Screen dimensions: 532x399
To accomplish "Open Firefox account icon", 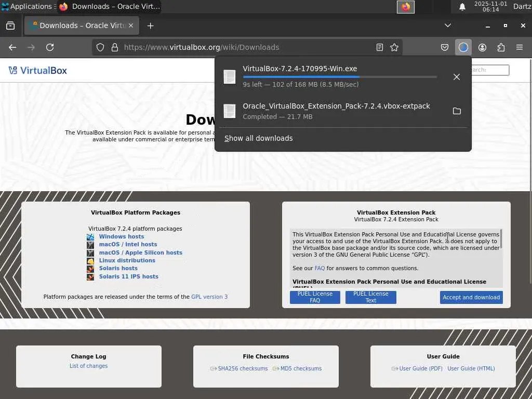I will tap(482, 47).
